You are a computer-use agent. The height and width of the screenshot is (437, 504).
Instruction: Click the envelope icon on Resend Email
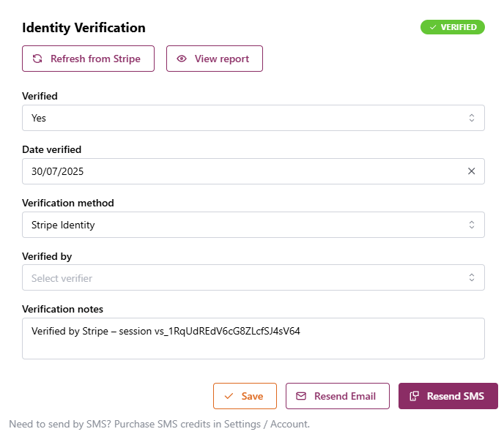pos(301,396)
